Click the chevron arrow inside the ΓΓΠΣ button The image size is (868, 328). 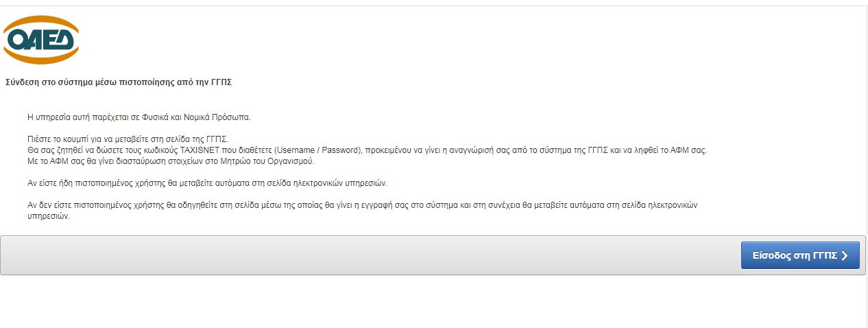[x=845, y=256]
